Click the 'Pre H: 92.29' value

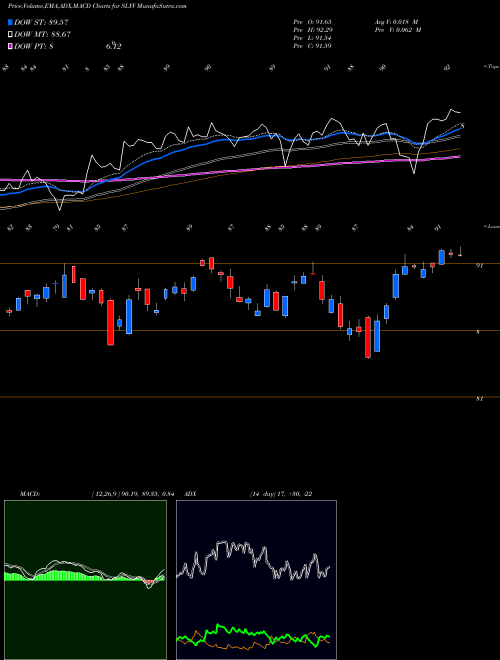312,30
